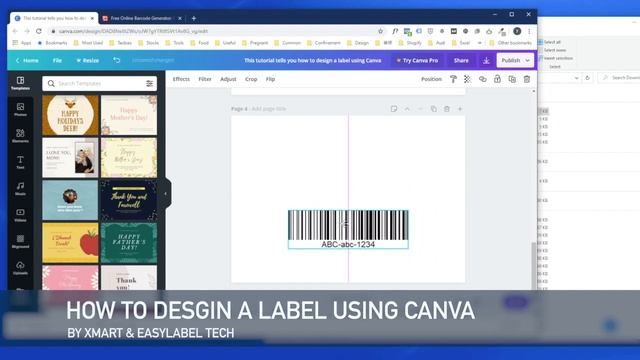Choose the Thank You and Farewell template

point(129,200)
